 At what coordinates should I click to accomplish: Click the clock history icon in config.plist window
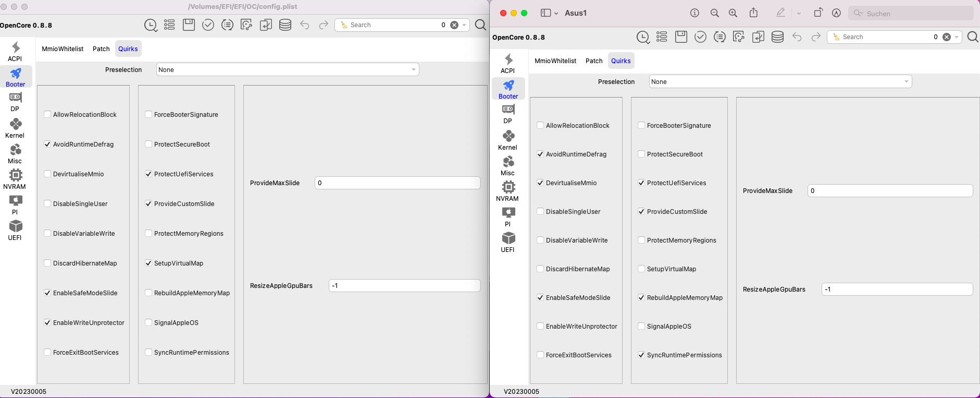[151, 25]
